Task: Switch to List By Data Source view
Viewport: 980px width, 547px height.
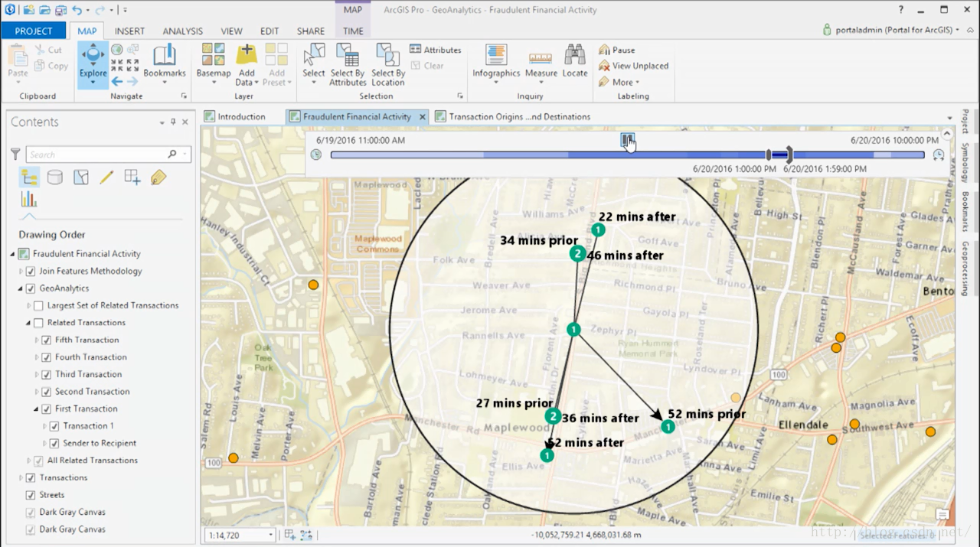Action: 55,177
